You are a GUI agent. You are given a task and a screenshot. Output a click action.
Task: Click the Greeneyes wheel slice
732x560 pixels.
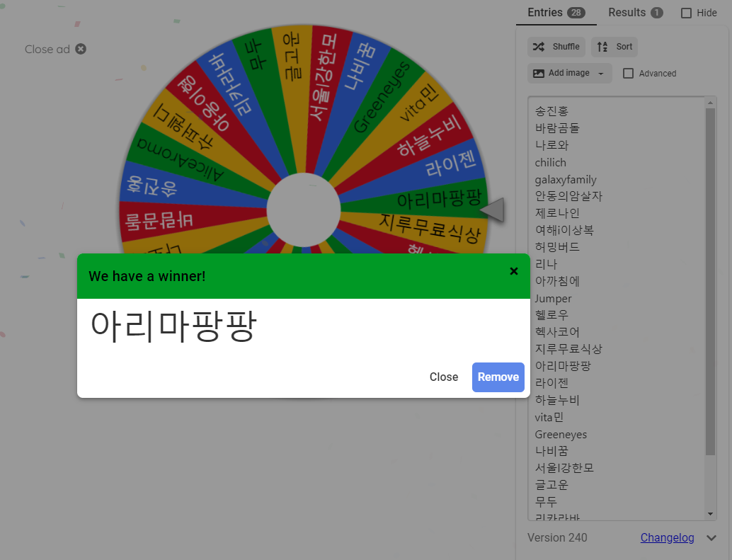(382, 97)
